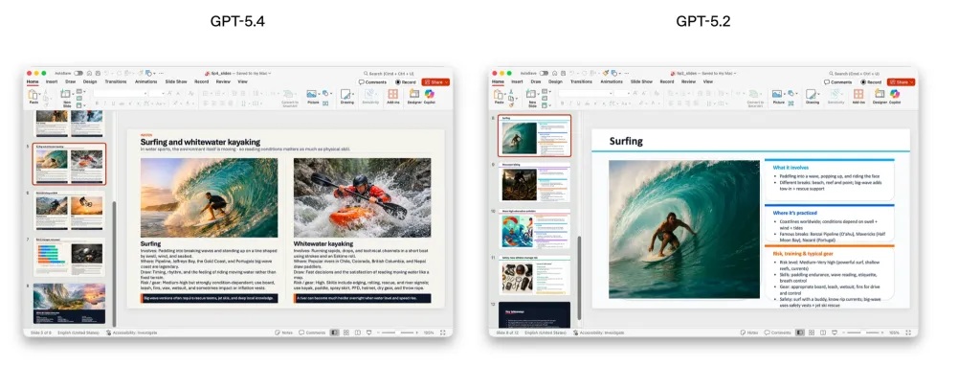
Task: Open the Slide Show tab in the GPT-5.2 window
Action: (641, 81)
